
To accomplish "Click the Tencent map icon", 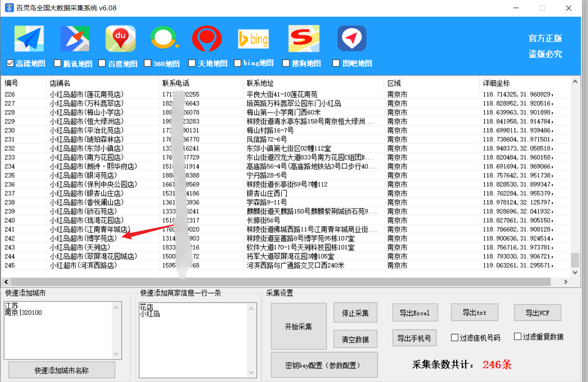I will (75, 39).
